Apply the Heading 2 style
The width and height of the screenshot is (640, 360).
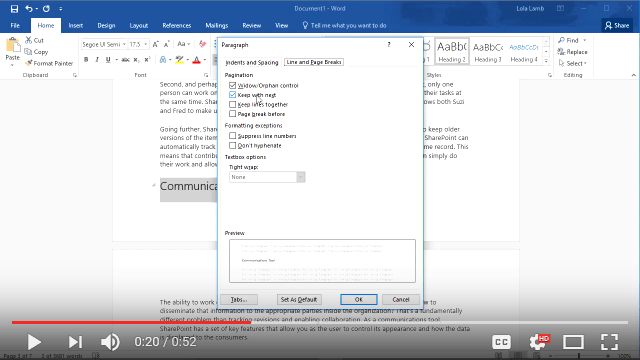point(452,51)
